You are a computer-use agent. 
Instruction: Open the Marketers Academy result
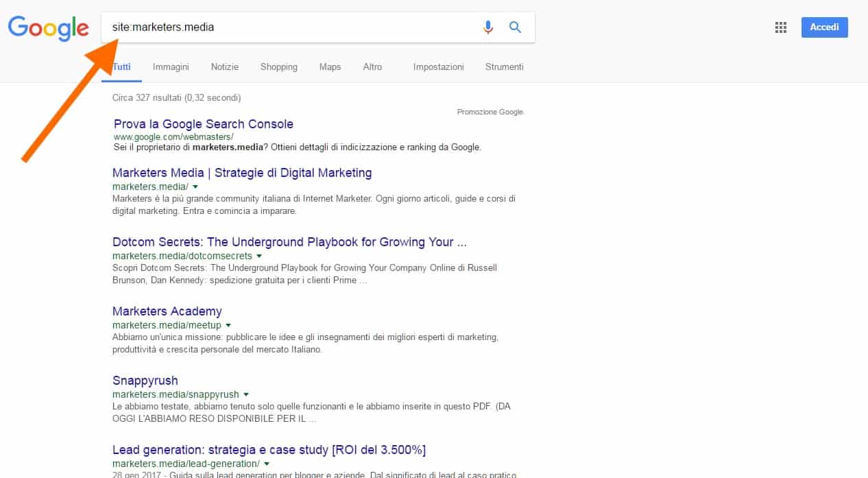[x=167, y=311]
